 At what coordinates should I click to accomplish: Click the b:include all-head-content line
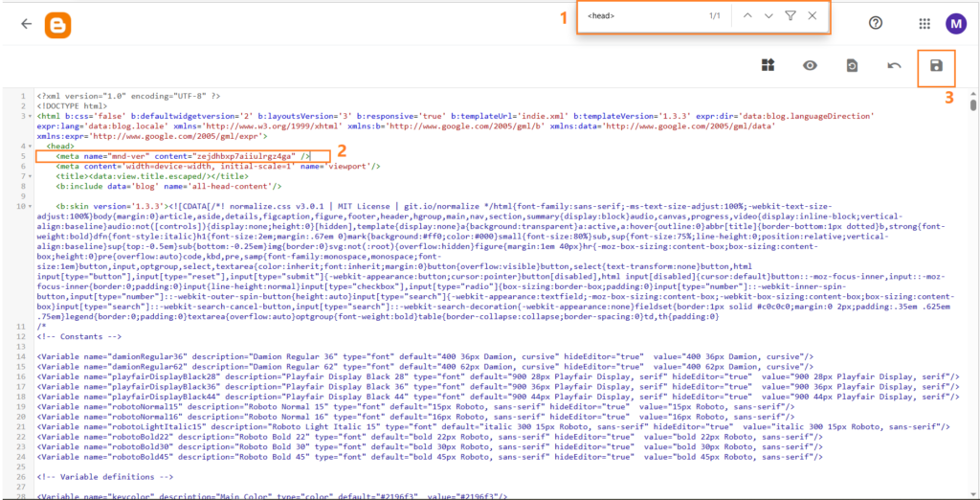click(172, 186)
